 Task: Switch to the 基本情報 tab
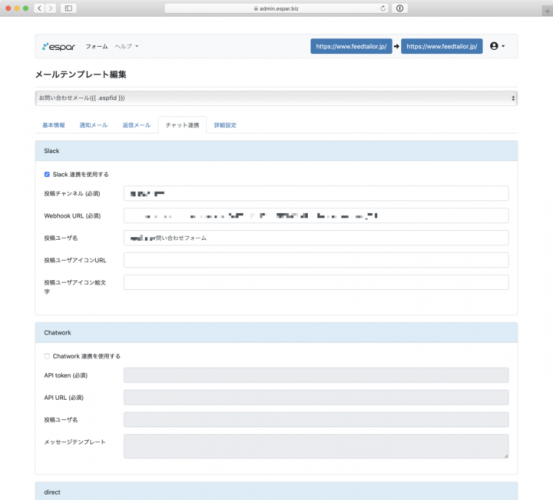coord(54,125)
